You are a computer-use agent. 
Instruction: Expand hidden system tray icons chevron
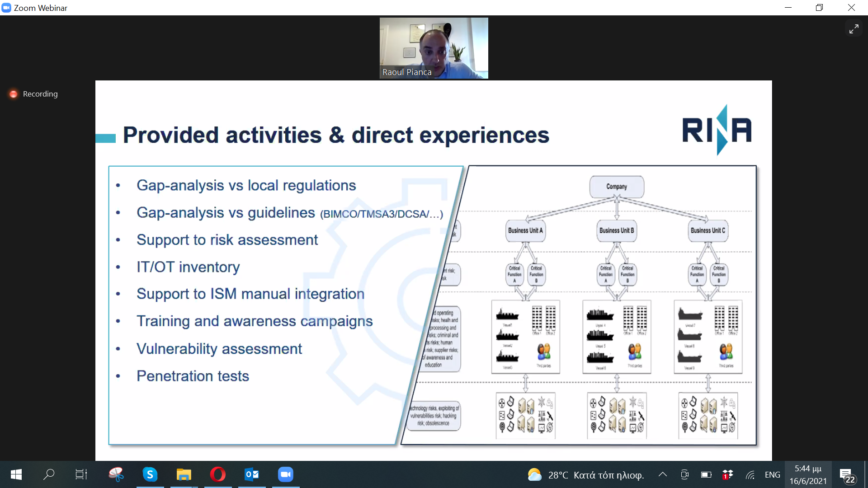click(662, 474)
